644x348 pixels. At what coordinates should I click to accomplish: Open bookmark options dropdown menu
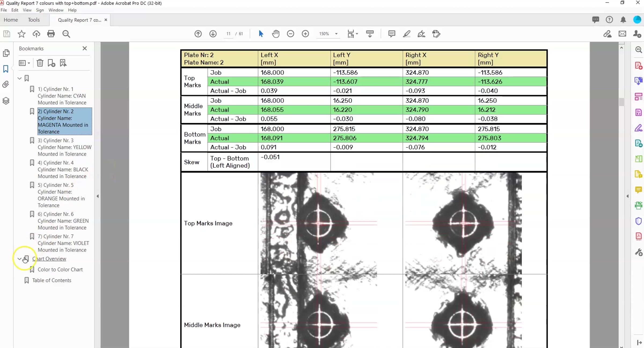click(24, 63)
